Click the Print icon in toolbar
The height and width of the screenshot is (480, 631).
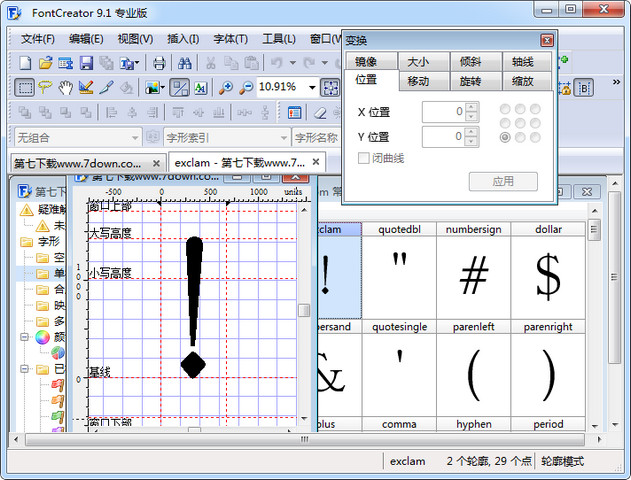tap(159, 63)
